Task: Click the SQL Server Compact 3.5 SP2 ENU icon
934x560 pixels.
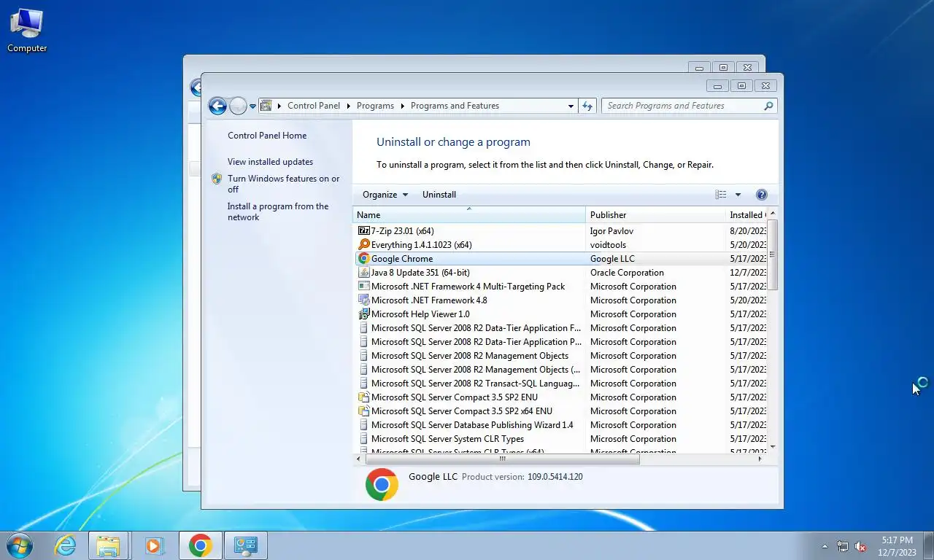Action: [x=364, y=397]
